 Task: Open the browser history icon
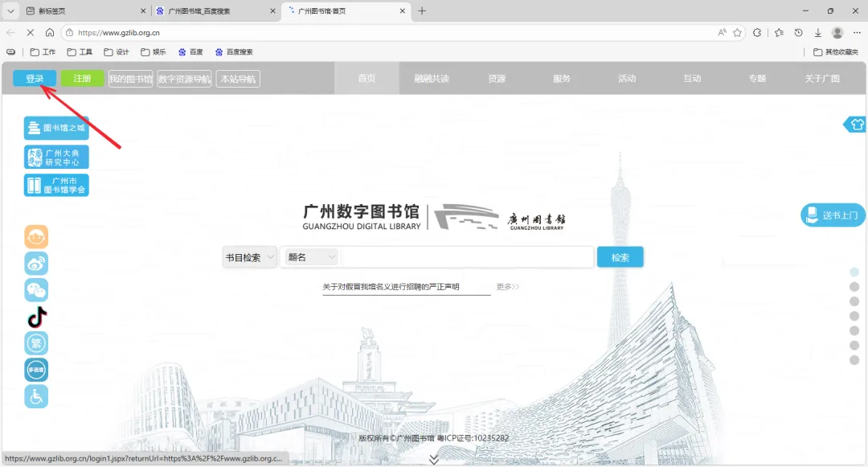coord(798,33)
